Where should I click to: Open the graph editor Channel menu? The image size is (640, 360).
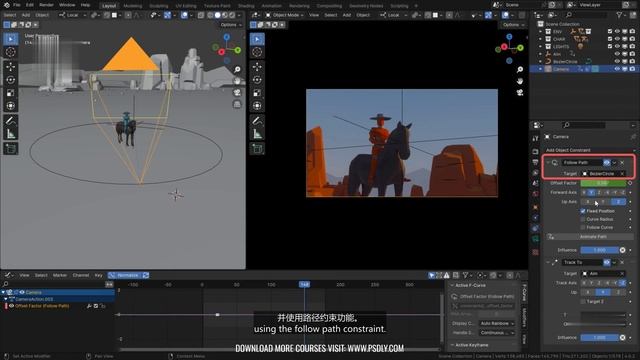point(80,275)
